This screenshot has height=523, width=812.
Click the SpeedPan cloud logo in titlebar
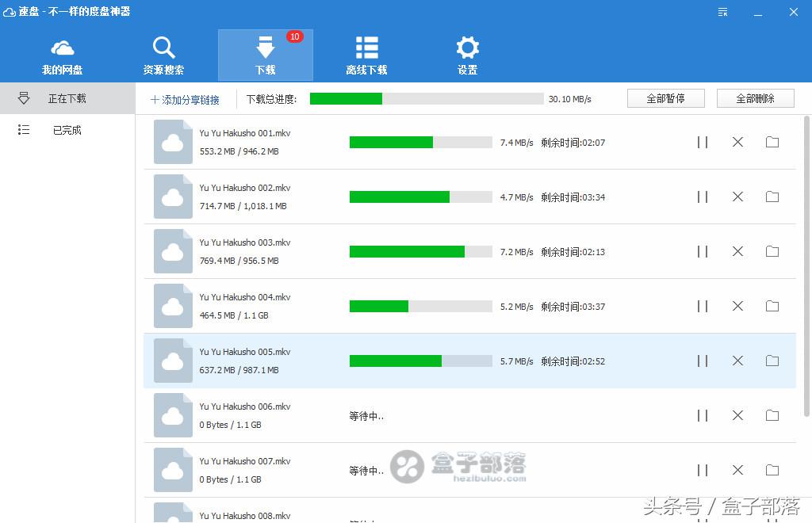coord(10,11)
